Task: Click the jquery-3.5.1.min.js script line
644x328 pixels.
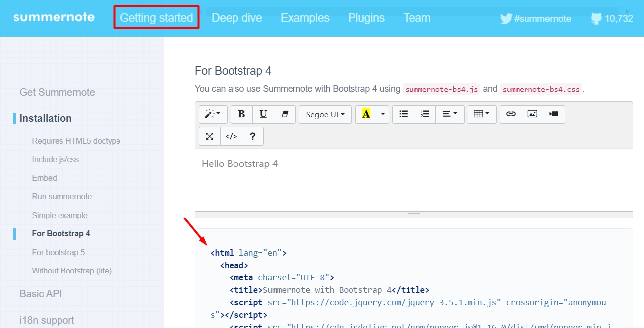Action: [x=409, y=308]
